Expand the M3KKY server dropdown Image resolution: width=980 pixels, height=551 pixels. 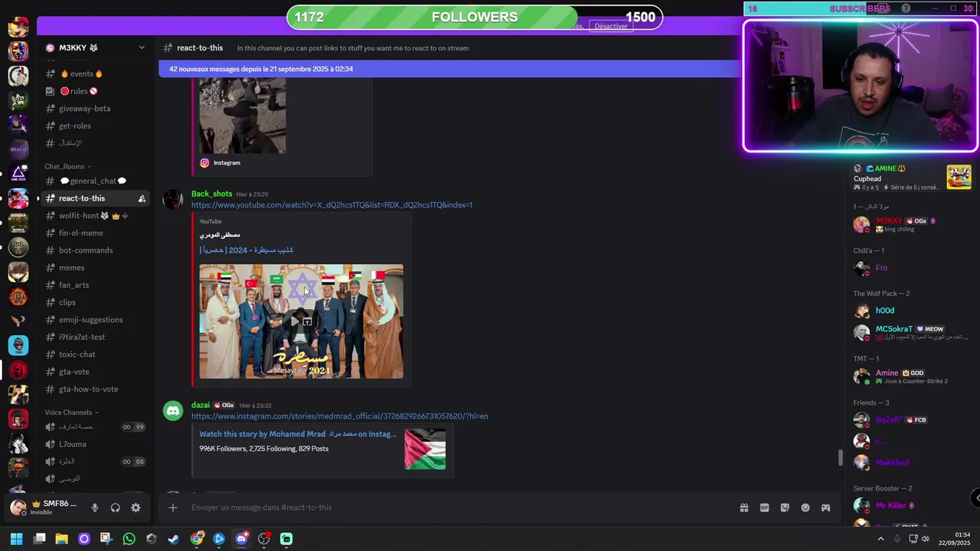tap(142, 47)
